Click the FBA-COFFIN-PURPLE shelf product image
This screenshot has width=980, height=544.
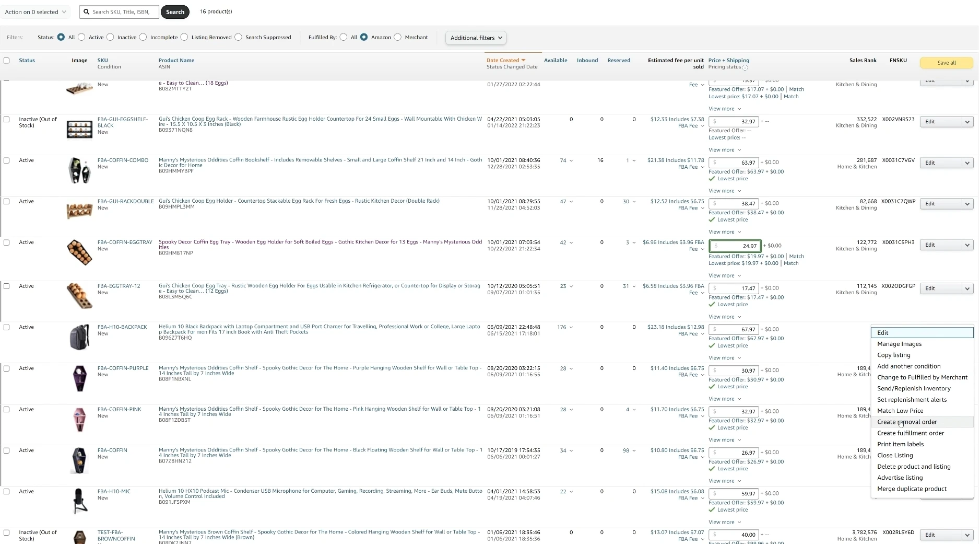click(79, 378)
